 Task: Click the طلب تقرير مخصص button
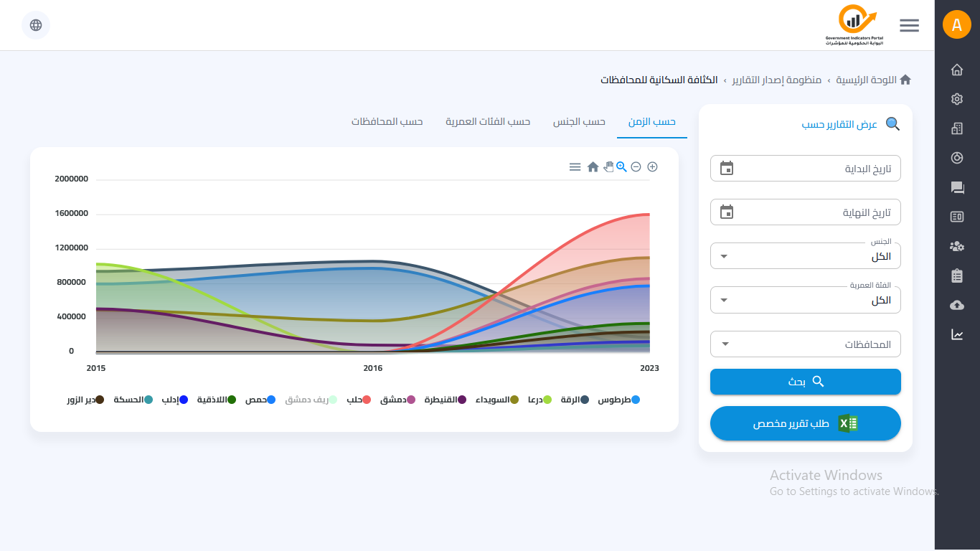805,423
